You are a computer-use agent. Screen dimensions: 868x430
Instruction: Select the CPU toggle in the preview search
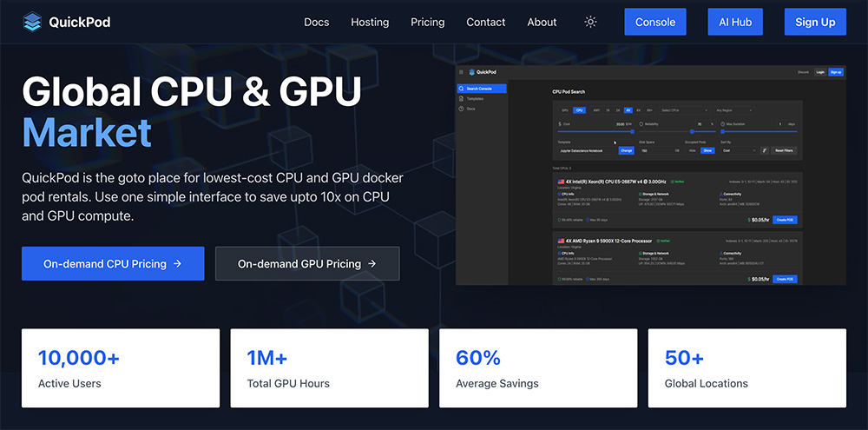coord(579,110)
